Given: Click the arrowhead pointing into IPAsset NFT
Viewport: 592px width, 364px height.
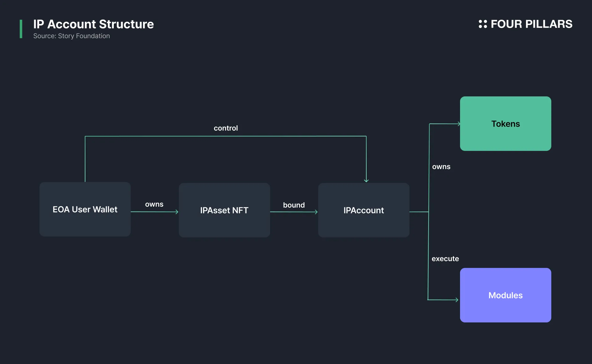Looking at the screenshot, I should pyautogui.click(x=177, y=212).
